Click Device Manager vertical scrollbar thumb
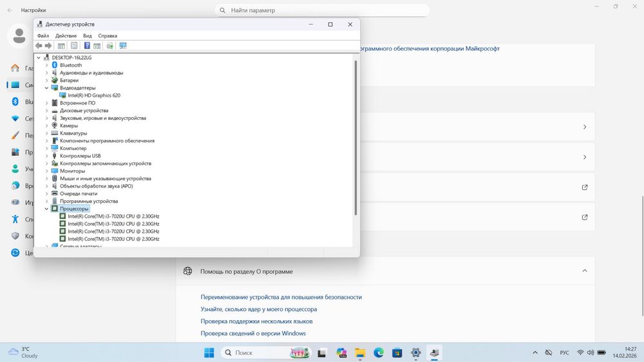This screenshot has height=362, width=644. click(x=355, y=138)
